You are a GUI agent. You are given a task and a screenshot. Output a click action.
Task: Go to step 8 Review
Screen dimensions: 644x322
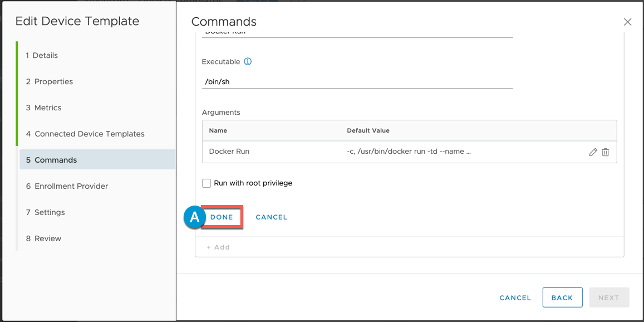(43, 238)
